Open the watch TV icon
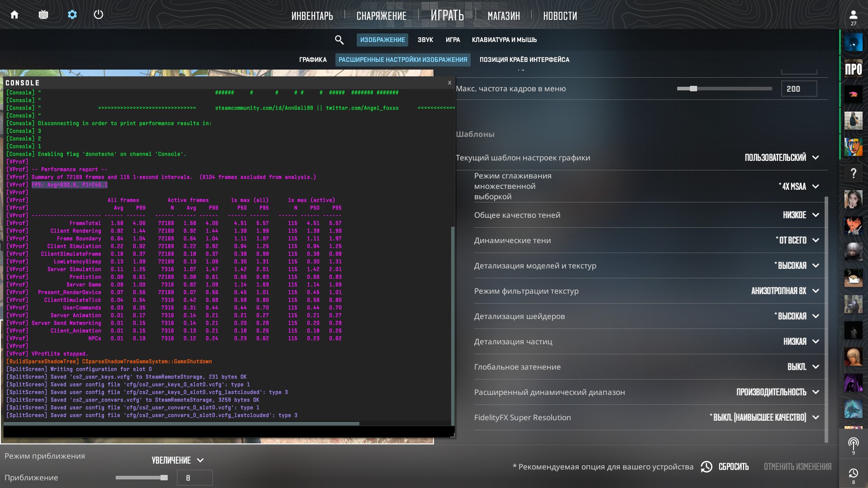The height and width of the screenshot is (488, 868). click(43, 15)
